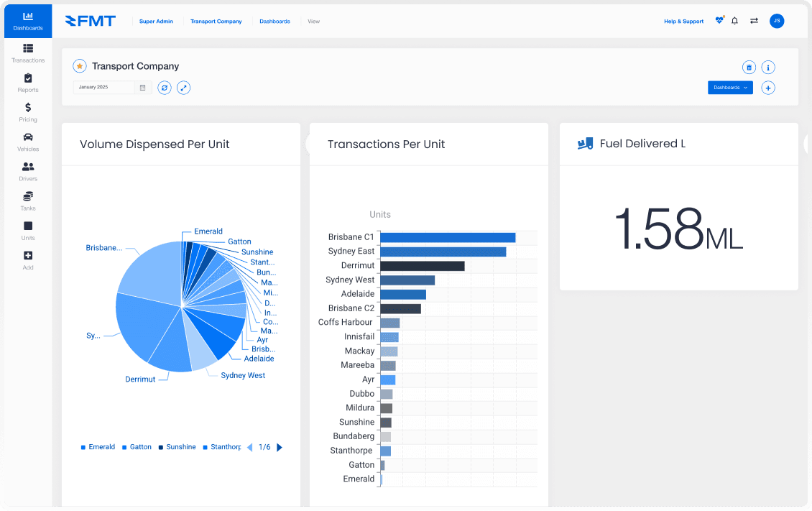This screenshot has width=812, height=511.
Task: Delete the dashboard using the trash icon
Action: (x=749, y=67)
